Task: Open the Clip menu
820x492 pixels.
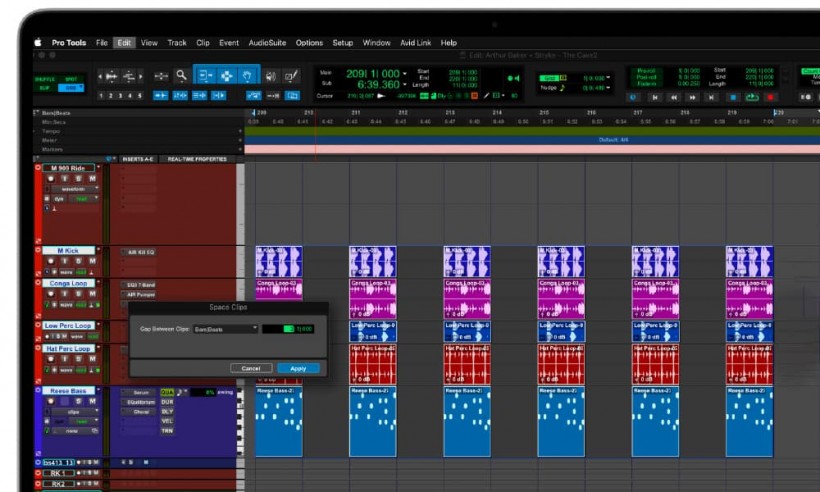Action: tap(203, 43)
